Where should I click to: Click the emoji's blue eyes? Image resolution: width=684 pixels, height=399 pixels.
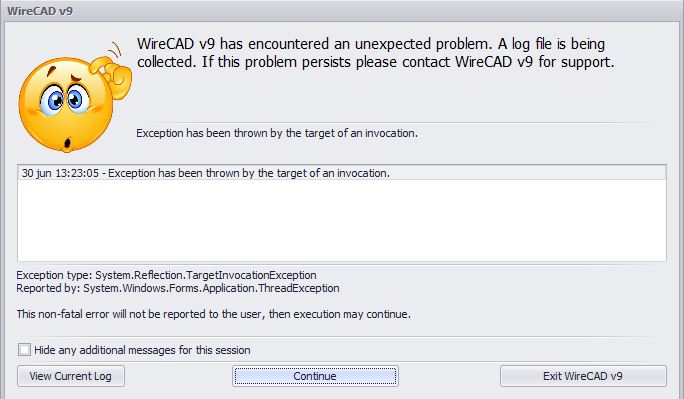(x=65, y=100)
